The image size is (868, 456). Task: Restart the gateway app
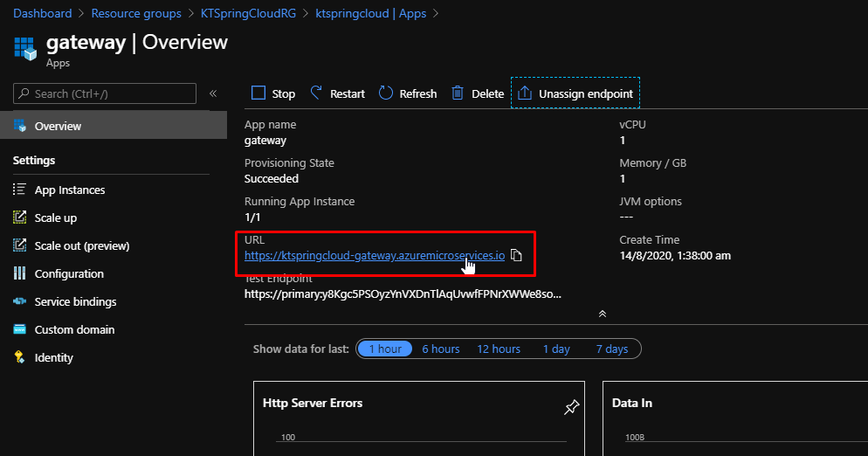[x=337, y=93]
